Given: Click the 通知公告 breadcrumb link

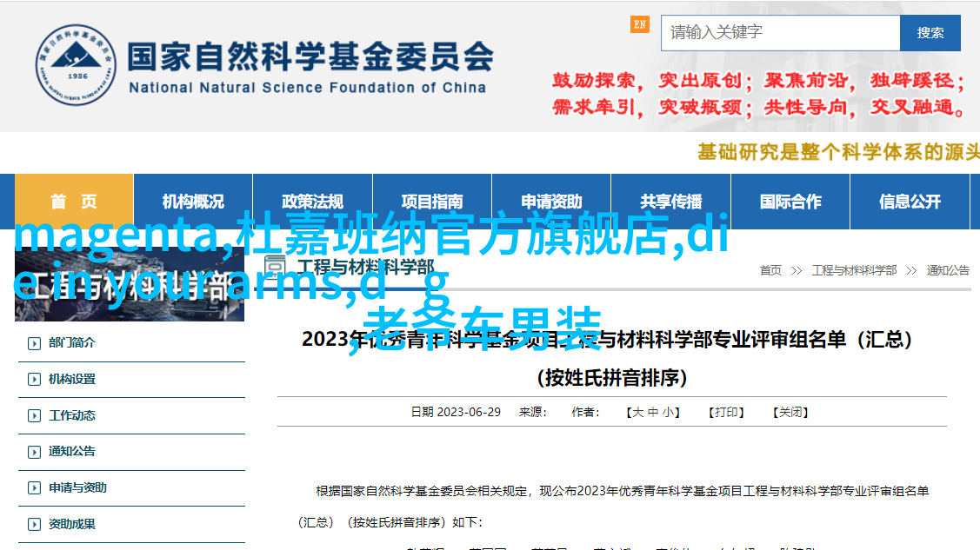Looking at the screenshot, I should [948, 270].
